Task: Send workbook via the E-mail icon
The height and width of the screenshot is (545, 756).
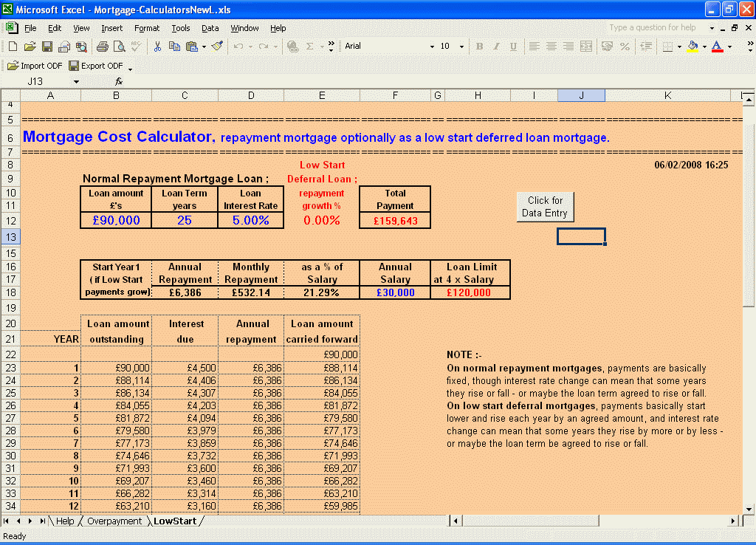Action: (x=64, y=47)
